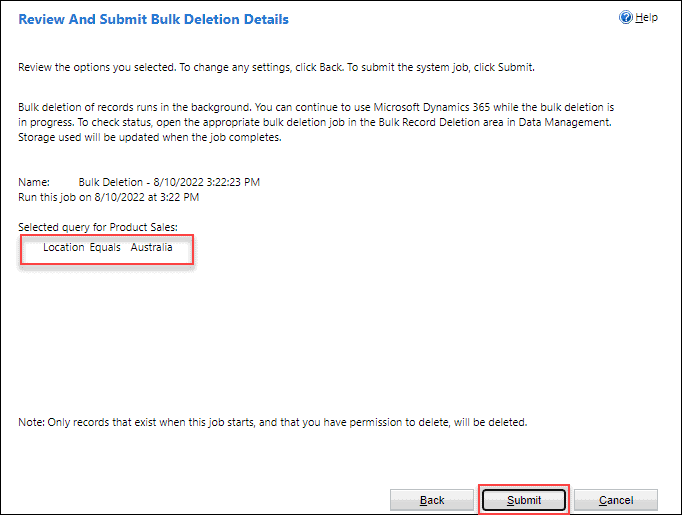Select the 'Location Equals Australia' query text
682x515 pixels.
(107, 247)
